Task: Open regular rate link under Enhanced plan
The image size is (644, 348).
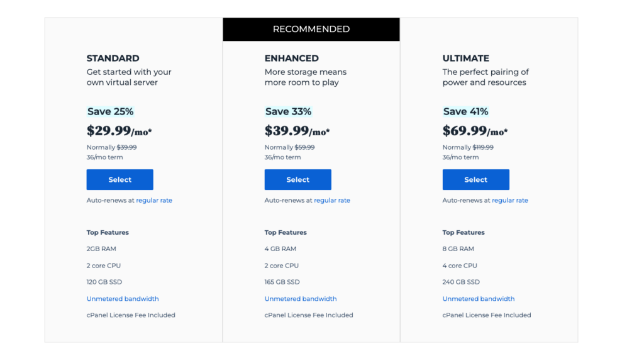Action: (332, 200)
